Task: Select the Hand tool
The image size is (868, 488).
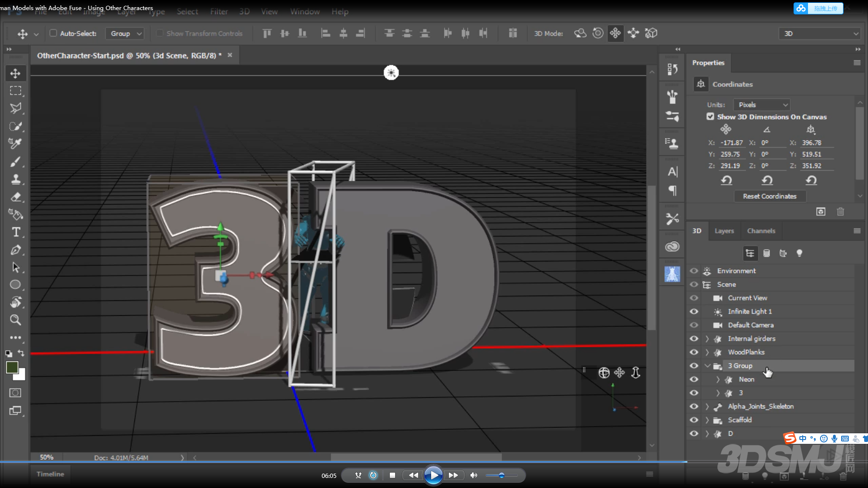Action: [15, 302]
